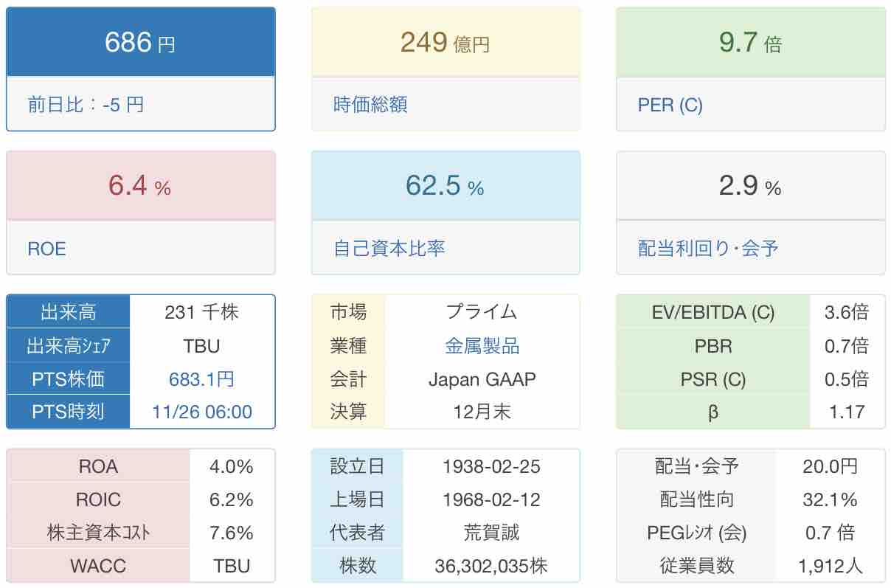The width and height of the screenshot is (891, 588).
Task: Select the 249 億円 market cap panel
Action: (x=445, y=43)
